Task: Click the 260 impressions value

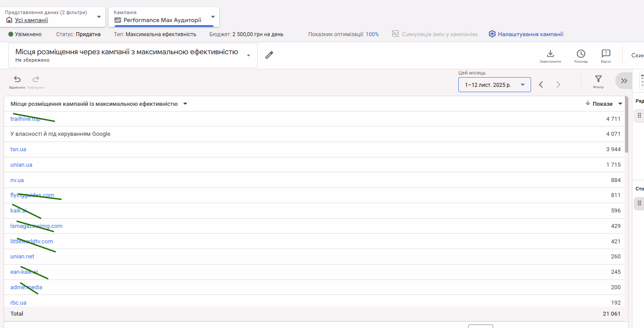Action: pyautogui.click(x=616, y=257)
